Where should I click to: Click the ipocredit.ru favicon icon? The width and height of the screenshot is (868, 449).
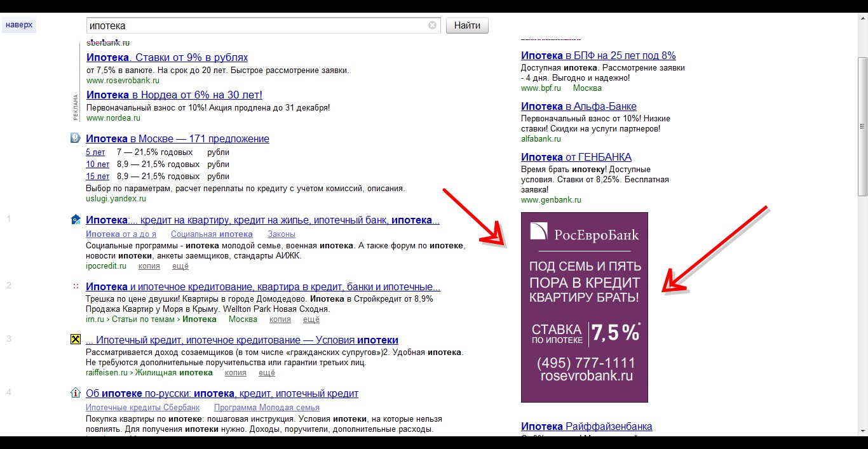click(x=75, y=220)
